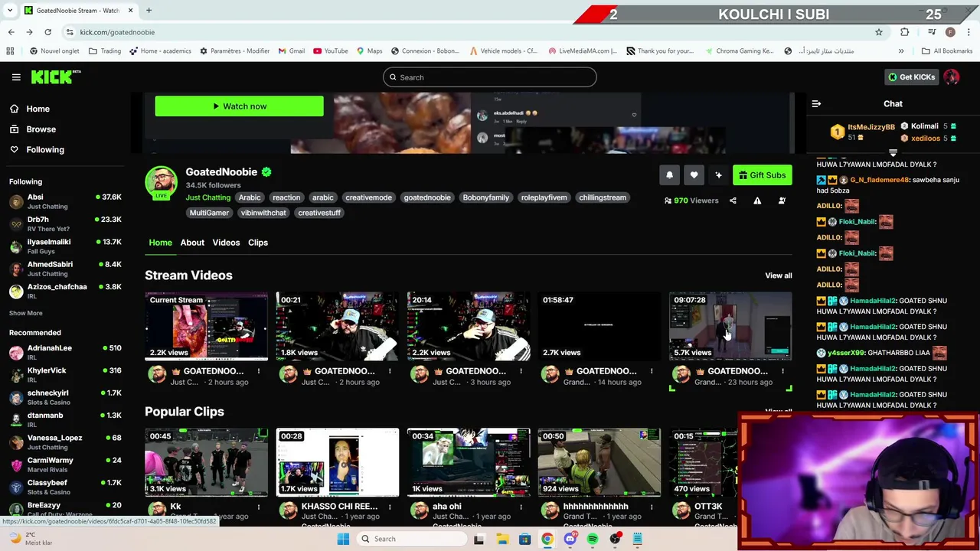Click GoatedNoobie channel avatar
This screenshot has height=551, width=980.
coord(162,182)
